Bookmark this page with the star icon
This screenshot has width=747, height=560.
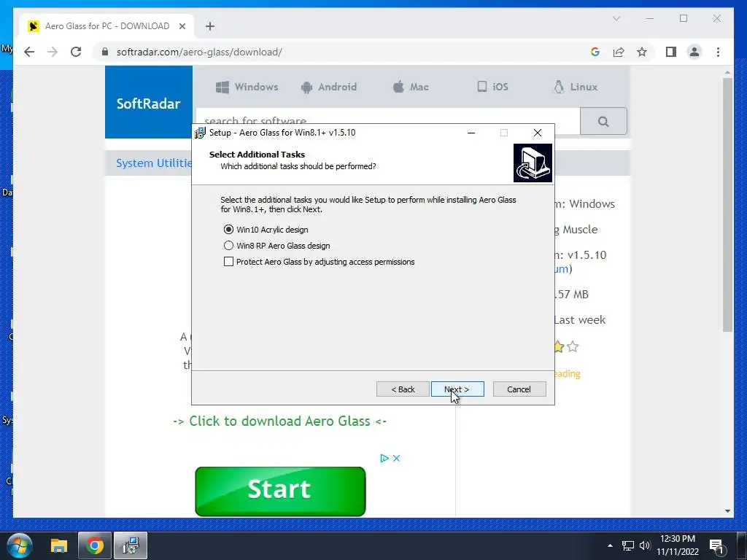(x=642, y=52)
